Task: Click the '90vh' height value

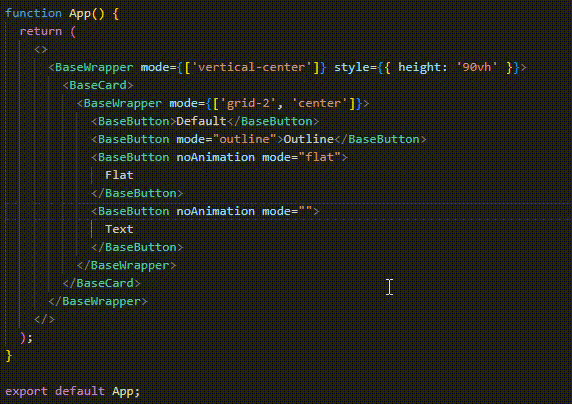Action: coord(477,67)
